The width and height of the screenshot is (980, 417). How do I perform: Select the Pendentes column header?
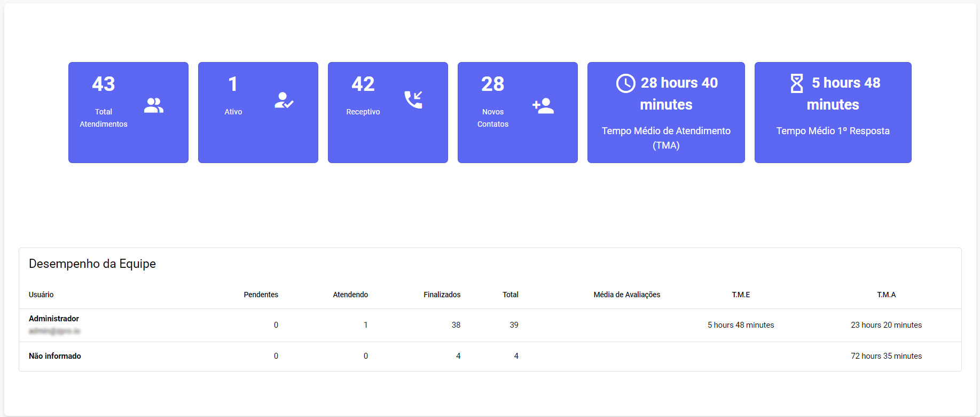[261, 295]
